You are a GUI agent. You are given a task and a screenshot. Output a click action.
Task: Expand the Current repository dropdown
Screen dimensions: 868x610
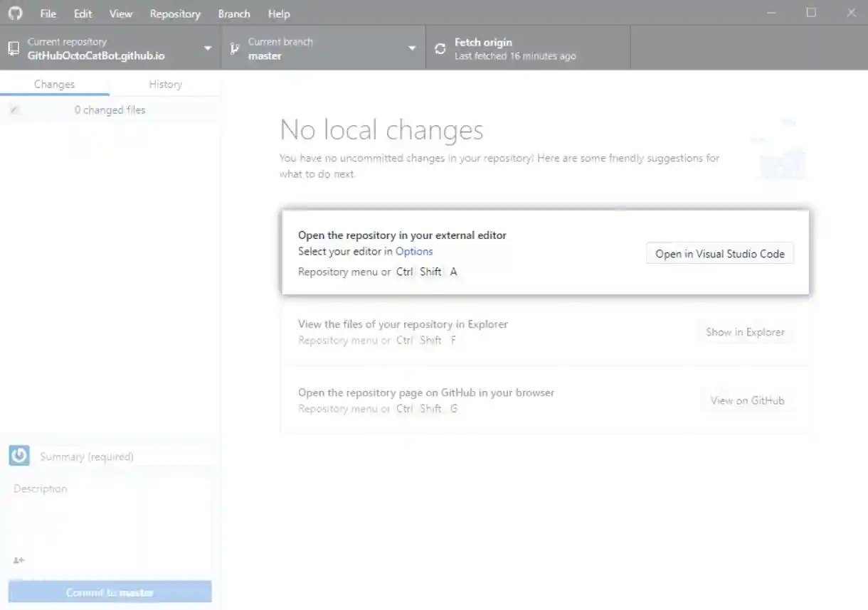(x=207, y=47)
